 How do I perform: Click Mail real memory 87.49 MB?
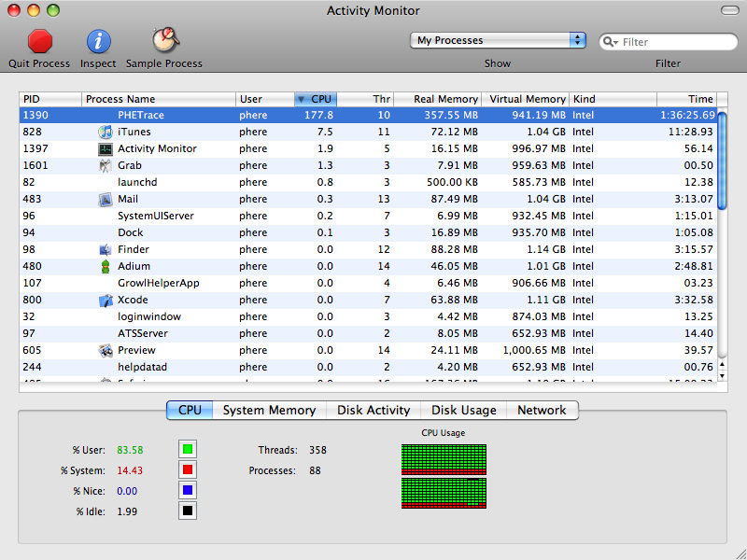pyautogui.click(x=455, y=200)
